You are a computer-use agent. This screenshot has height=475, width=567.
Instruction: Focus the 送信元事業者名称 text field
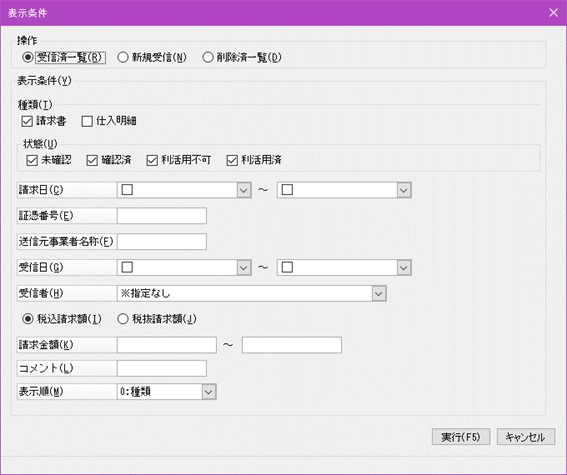[162, 242]
